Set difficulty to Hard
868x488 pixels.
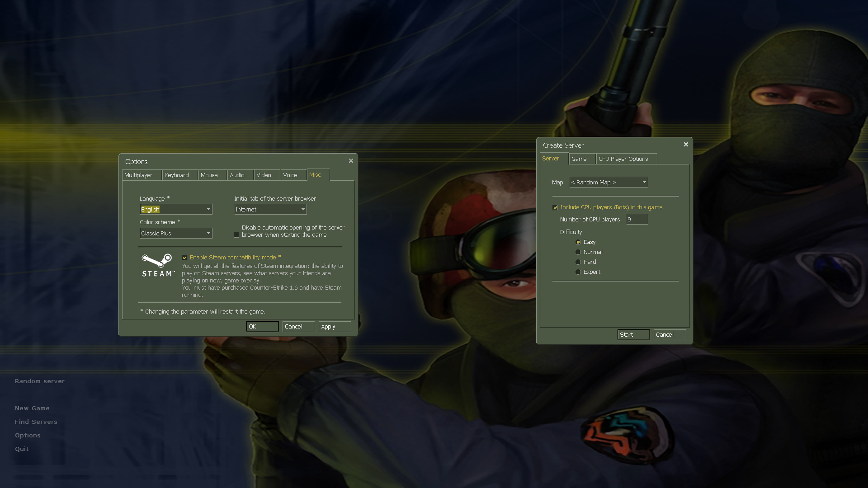[578, 262]
